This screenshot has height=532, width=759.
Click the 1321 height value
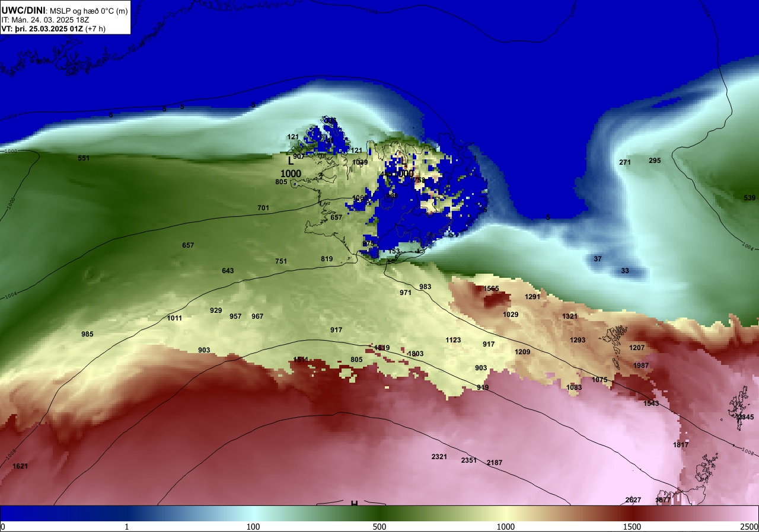(570, 316)
